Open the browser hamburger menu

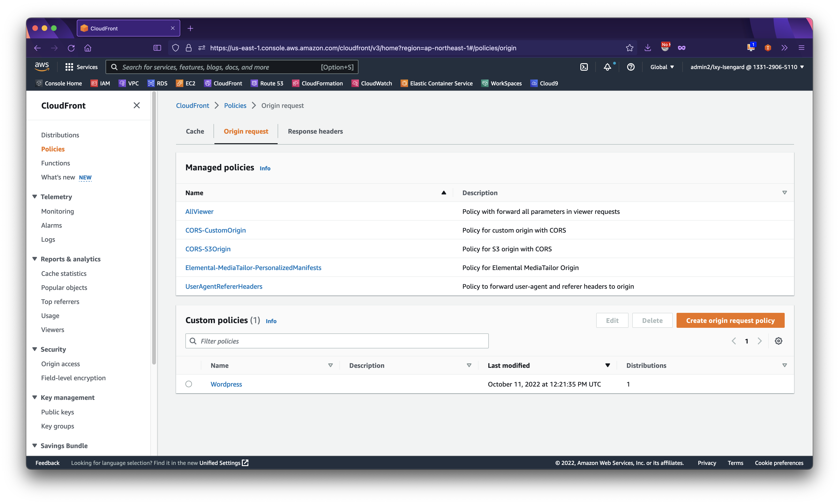point(801,48)
